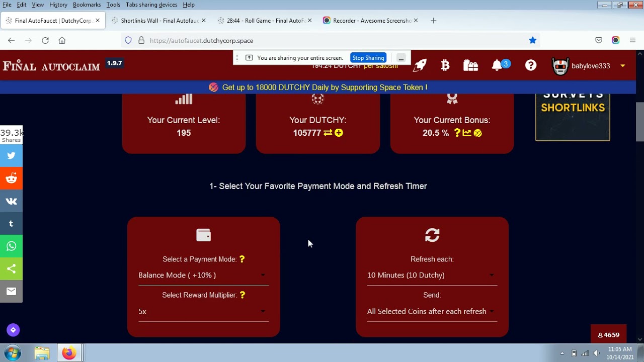Close the Final AutoFaucet tab
The width and height of the screenshot is (644, 362).
click(98, 21)
